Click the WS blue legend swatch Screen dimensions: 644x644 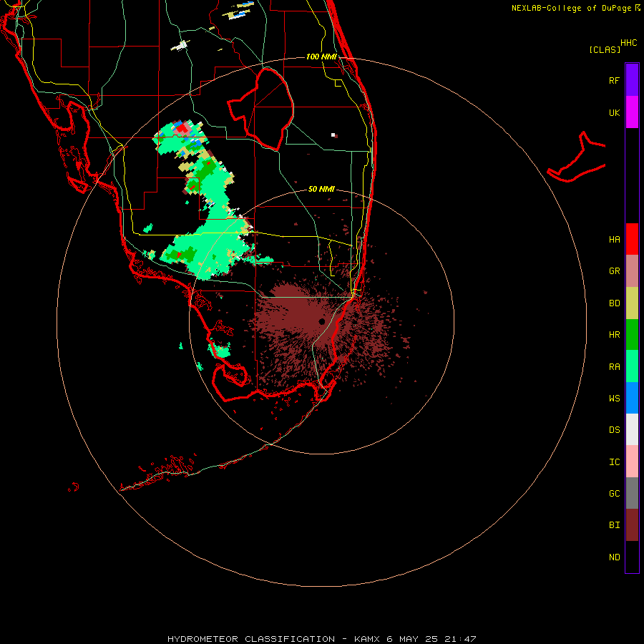[632, 398]
